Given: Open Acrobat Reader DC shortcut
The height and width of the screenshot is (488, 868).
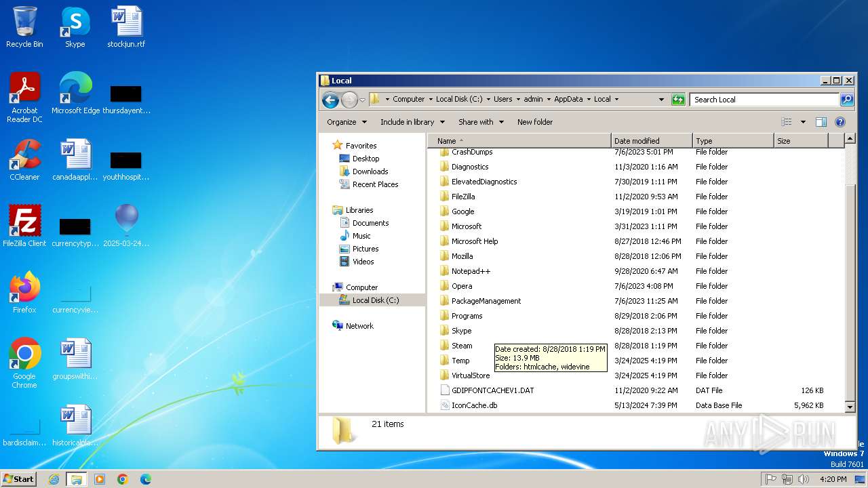Looking at the screenshot, I should 24,98.
